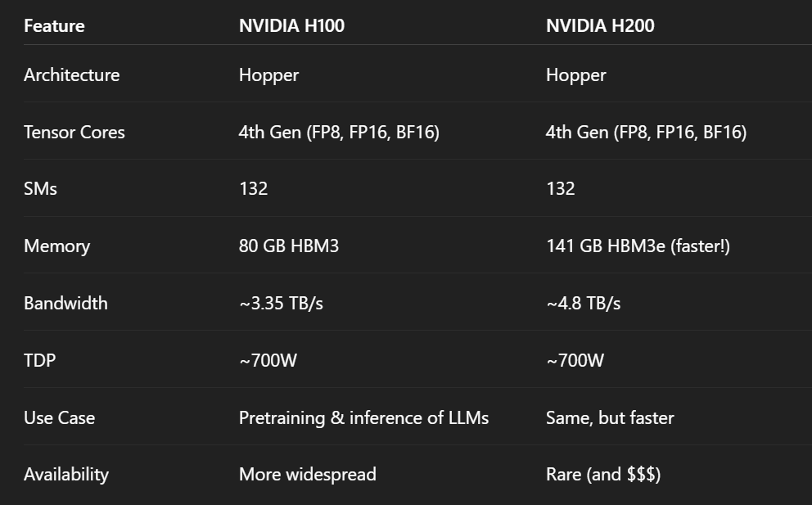
Task: Select the Use Case row label
Action: (x=60, y=418)
